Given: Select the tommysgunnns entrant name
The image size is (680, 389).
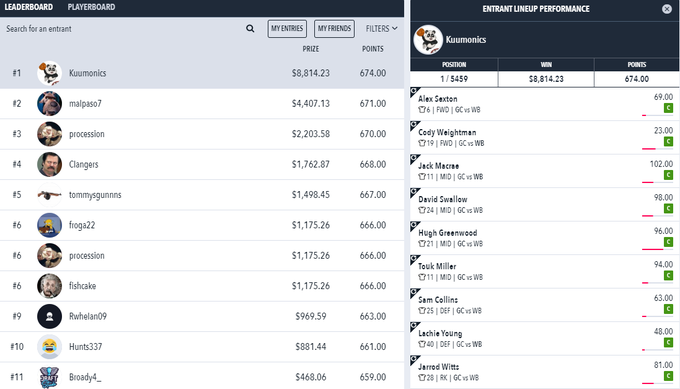Looking at the screenshot, I should point(95,195).
